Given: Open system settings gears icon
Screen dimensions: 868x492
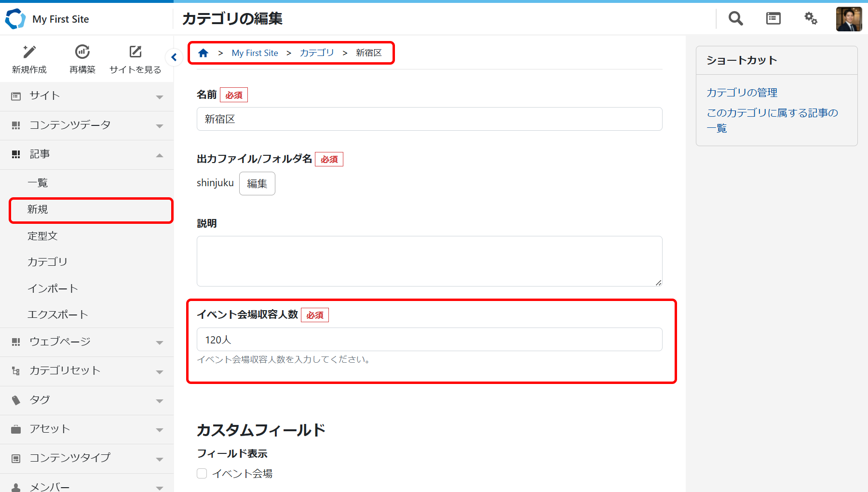Looking at the screenshot, I should coord(811,19).
